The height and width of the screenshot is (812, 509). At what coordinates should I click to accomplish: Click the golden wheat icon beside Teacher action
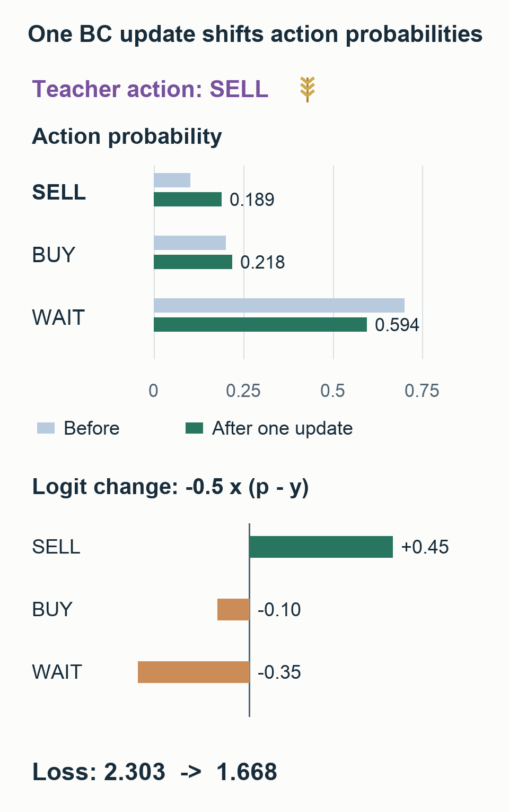[x=308, y=89]
